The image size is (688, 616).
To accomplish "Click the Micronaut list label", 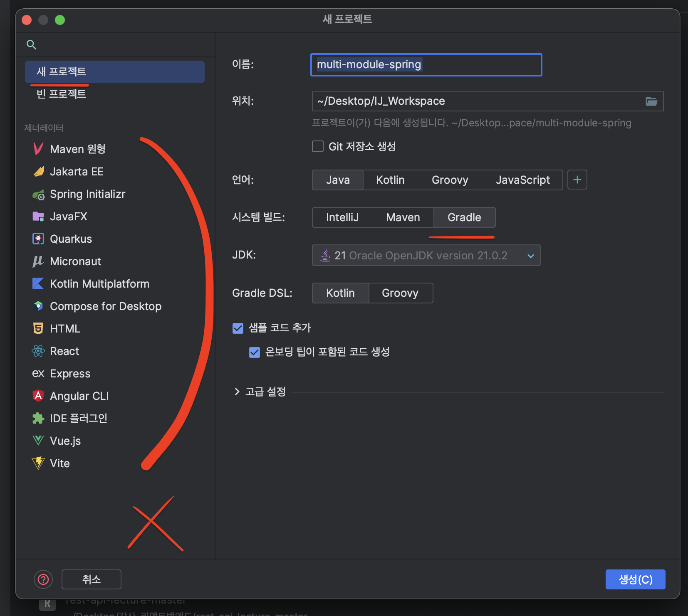I will click(75, 261).
